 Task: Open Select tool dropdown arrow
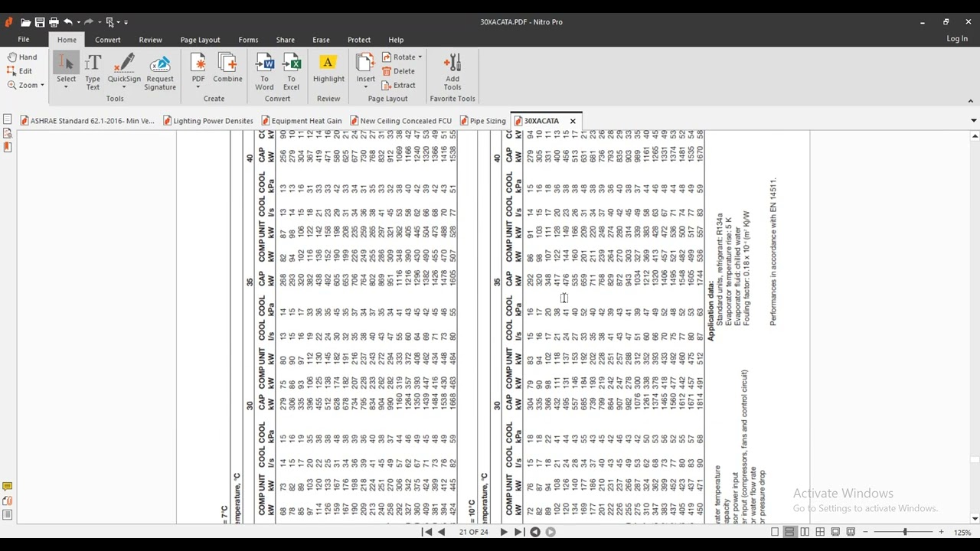pos(66,87)
